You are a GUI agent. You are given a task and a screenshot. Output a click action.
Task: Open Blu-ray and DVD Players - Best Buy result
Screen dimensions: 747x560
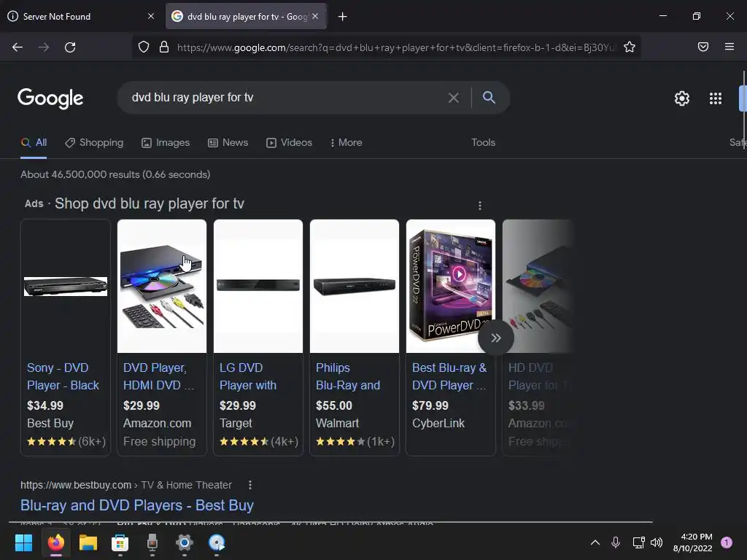pyautogui.click(x=137, y=505)
